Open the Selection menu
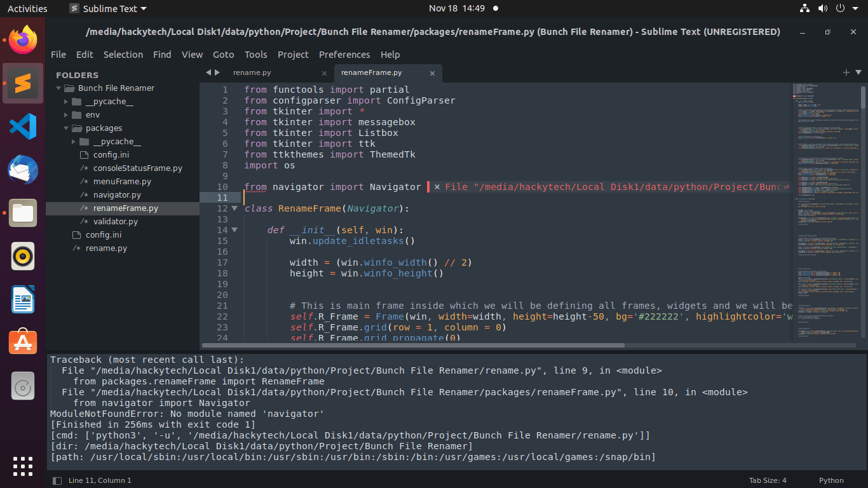 click(x=123, y=55)
